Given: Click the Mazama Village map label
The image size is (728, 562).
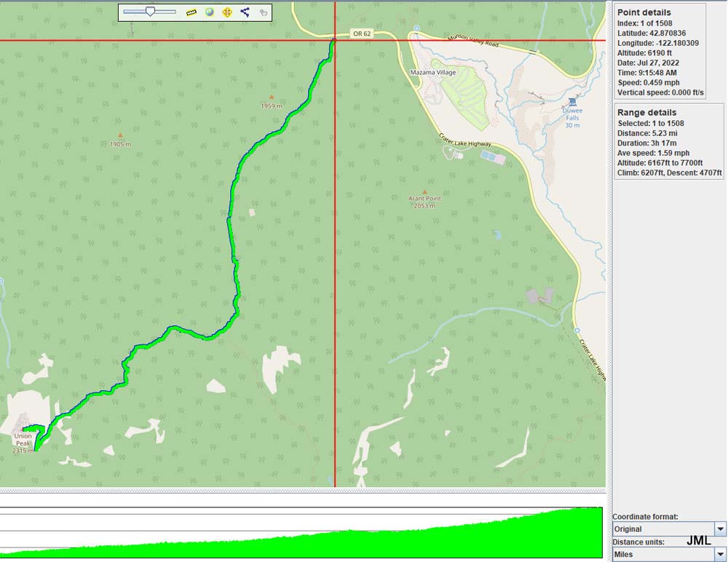Looking at the screenshot, I should tap(432, 73).
